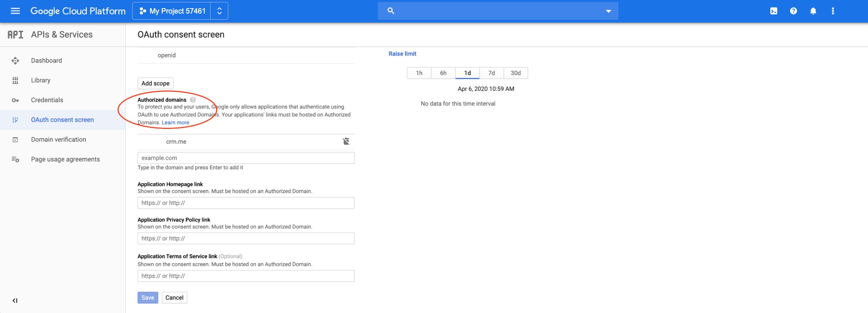The image size is (868, 313).
Task: Select the 1d time range tab
Action: click(467, 73)
